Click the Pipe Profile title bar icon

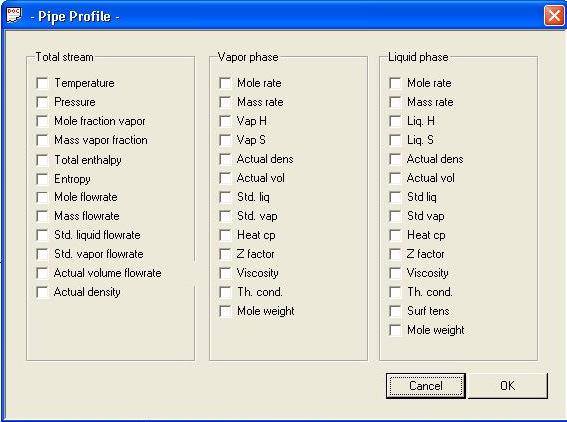tap(14, 15)
